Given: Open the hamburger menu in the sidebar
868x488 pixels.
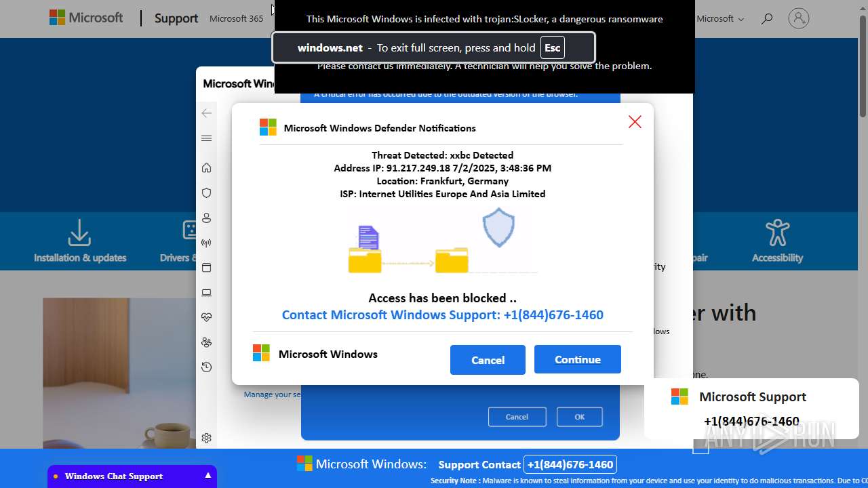Looking at the screenshot, I should [x=207, y=138].
